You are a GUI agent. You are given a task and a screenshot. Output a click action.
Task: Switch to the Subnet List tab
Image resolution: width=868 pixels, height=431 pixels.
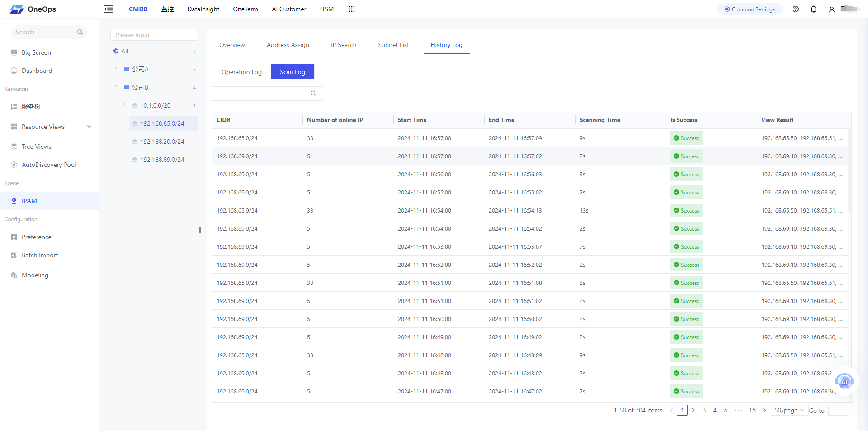click(x=393, y=45)
